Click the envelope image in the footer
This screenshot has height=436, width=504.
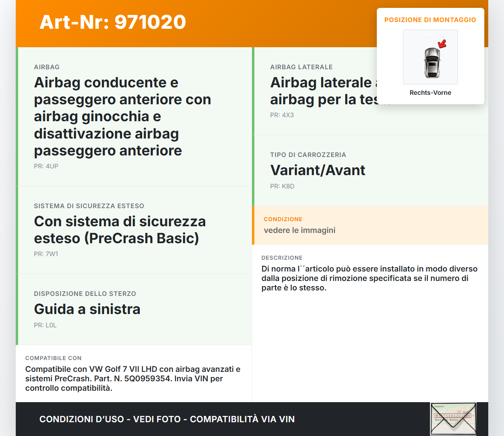[454, 419]
